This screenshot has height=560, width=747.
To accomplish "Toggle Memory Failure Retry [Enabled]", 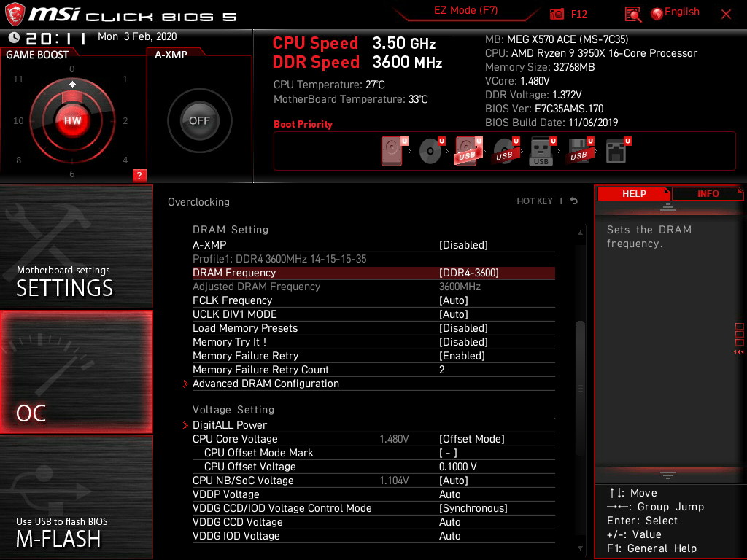I will (x=373, y=356).
